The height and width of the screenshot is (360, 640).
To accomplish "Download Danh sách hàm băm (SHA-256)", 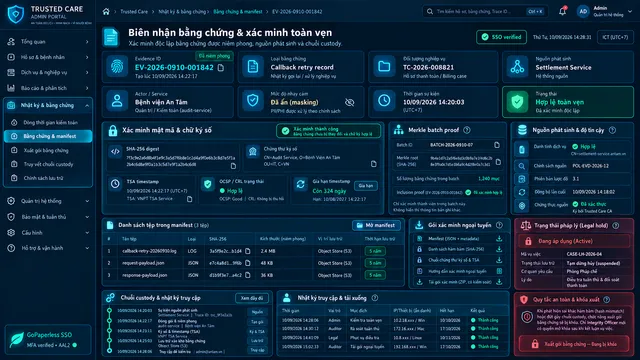I will coord(499,249).
